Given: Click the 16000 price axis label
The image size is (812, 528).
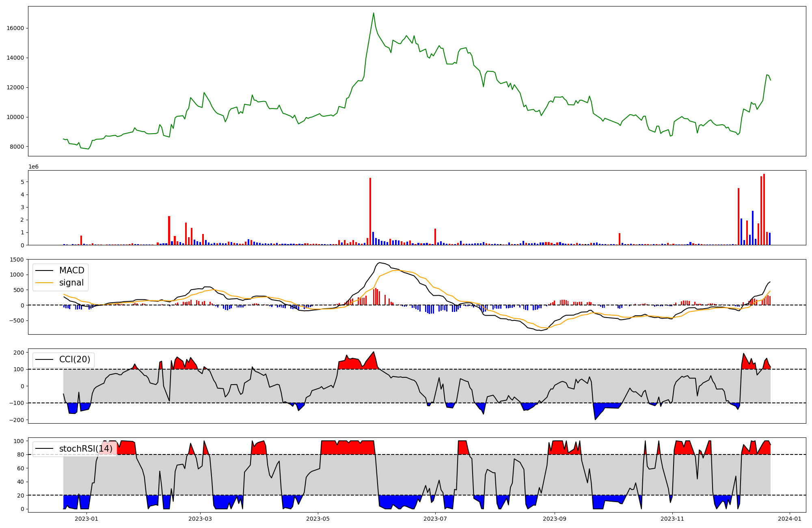Looking at the screenshot, I should (15, 28).
